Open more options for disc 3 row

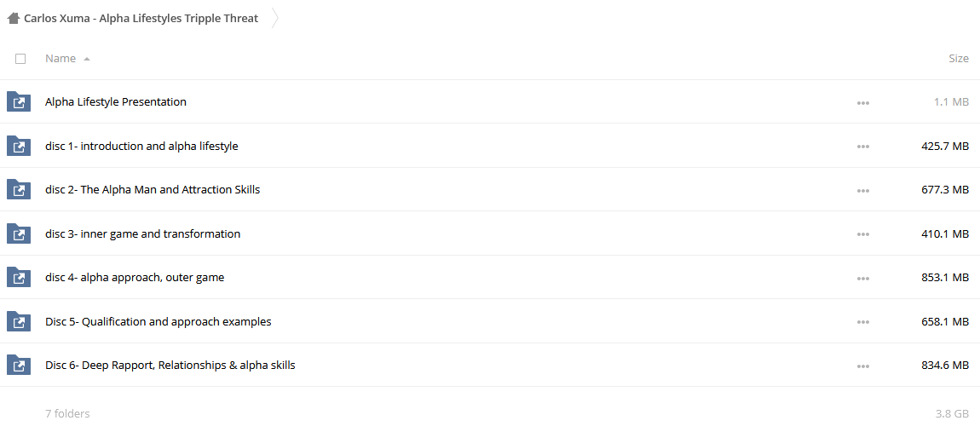pyautogui.click(x=863, y=234)
